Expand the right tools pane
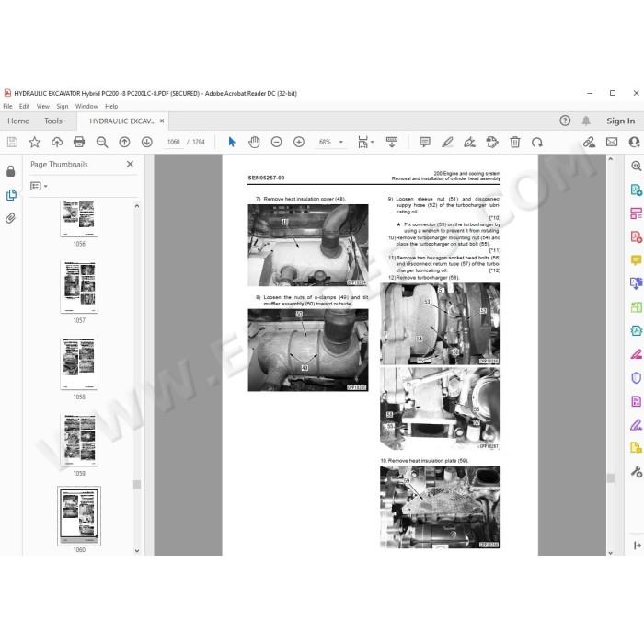Image resolution: width=644 pixels, height=644 pixels. click(x=637, y=546)
